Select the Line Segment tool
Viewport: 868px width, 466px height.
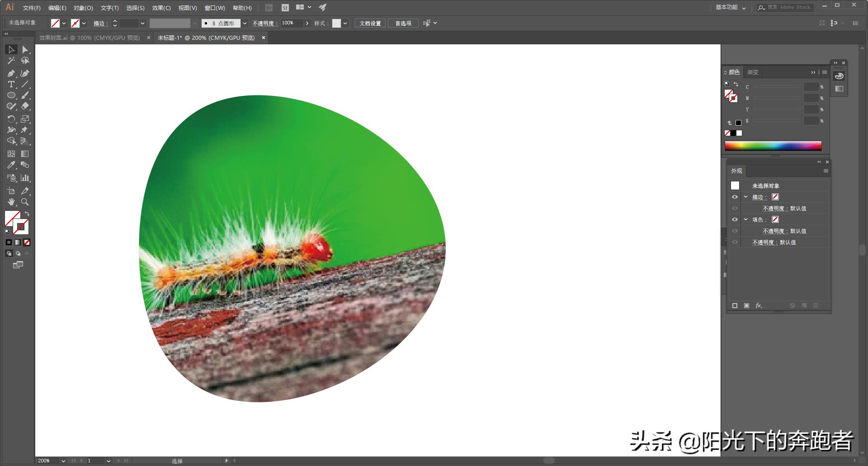[x=25, y=85]
